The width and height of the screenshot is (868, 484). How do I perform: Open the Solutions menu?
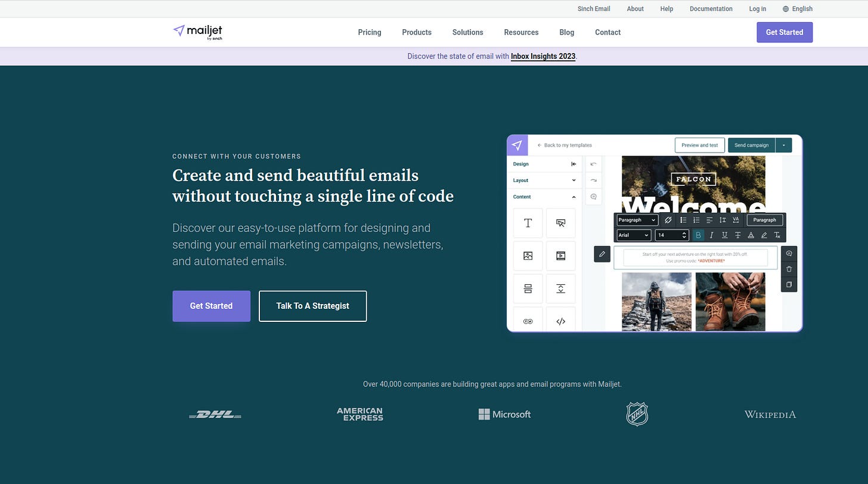[468, 32]
